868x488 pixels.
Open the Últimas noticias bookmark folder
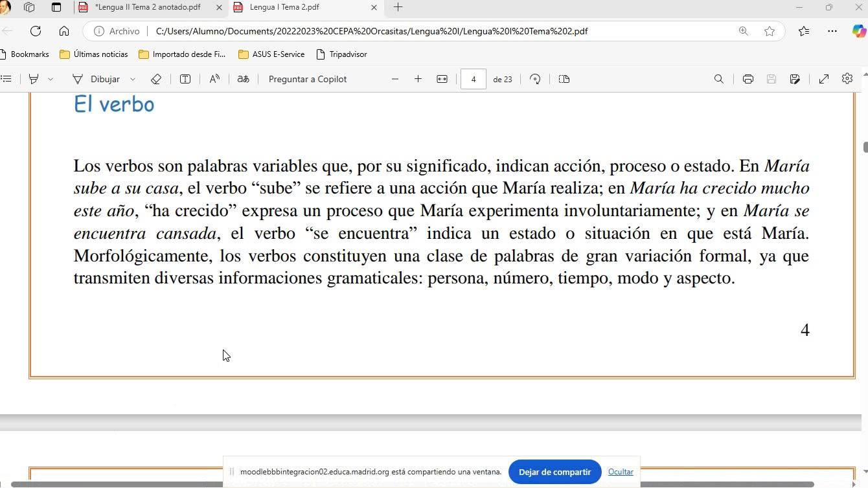click(94, 54)
